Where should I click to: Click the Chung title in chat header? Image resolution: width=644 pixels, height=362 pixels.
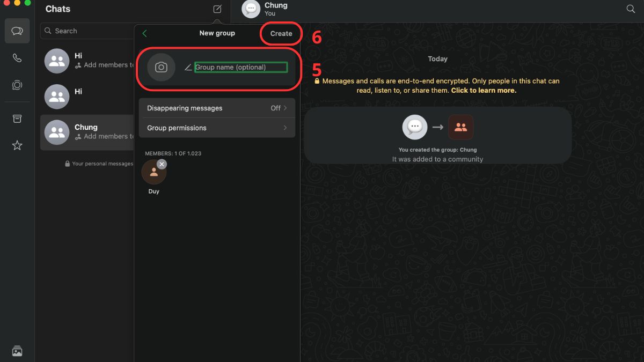pyautogui.click(x=276, y=5)
